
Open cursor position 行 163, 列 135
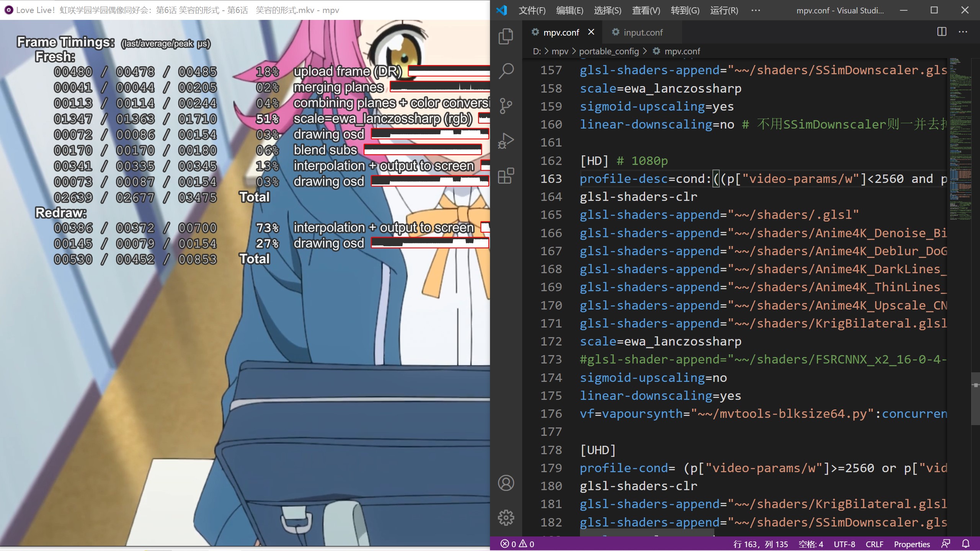[x=761, y=544]
